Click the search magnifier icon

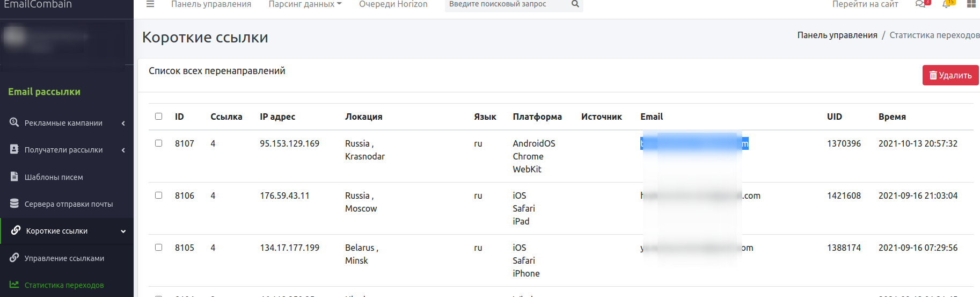tap(575, 4)
